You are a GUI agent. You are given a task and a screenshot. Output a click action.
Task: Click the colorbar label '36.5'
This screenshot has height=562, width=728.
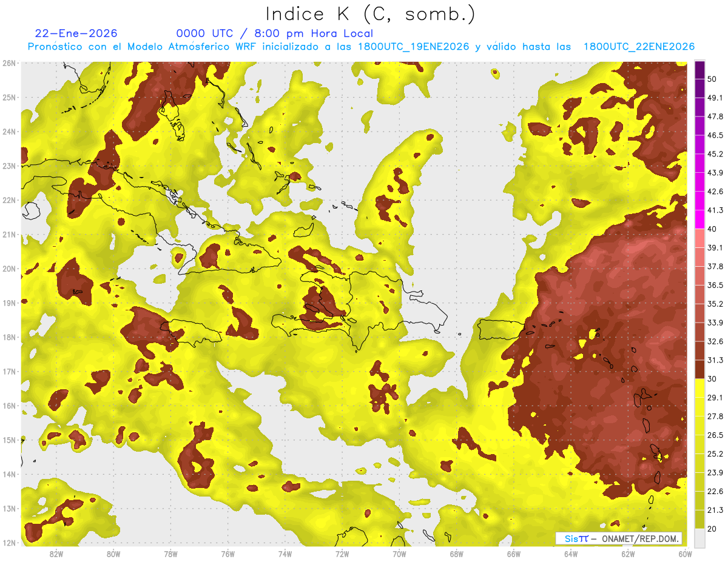715,285
